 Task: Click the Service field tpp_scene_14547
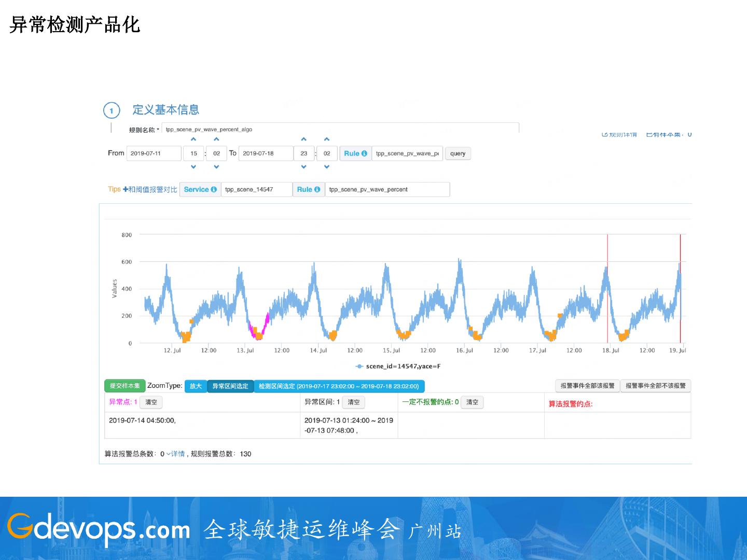[x=257, y=190]
